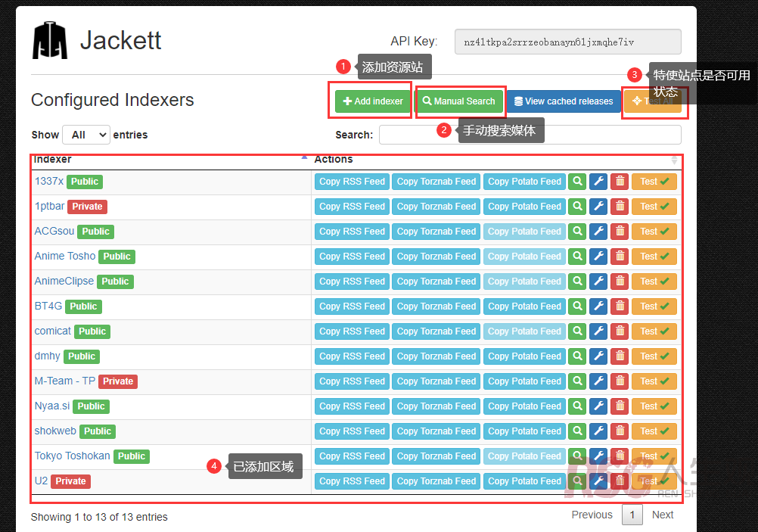Copy RSS Feed for comicat
Image resolution: width=758 pixels, height=532 pixels.
(x=352, y=331)
